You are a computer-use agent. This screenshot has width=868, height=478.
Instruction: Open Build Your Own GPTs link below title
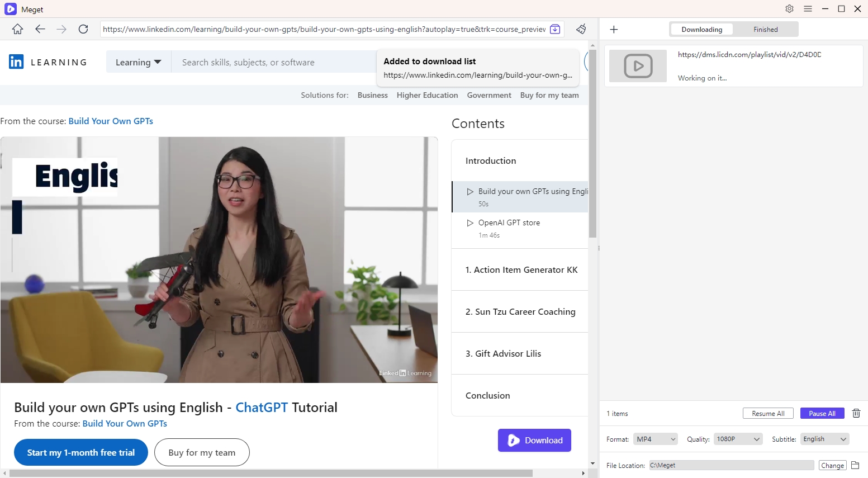(x=125, y=423)
